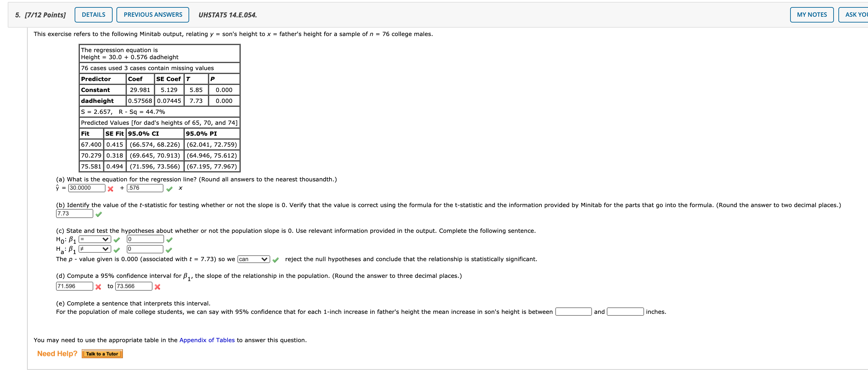The width and height of the screenshot is (868, 373).
Task: Select the 71.596 confidence interval field
Action: (74, 286)
